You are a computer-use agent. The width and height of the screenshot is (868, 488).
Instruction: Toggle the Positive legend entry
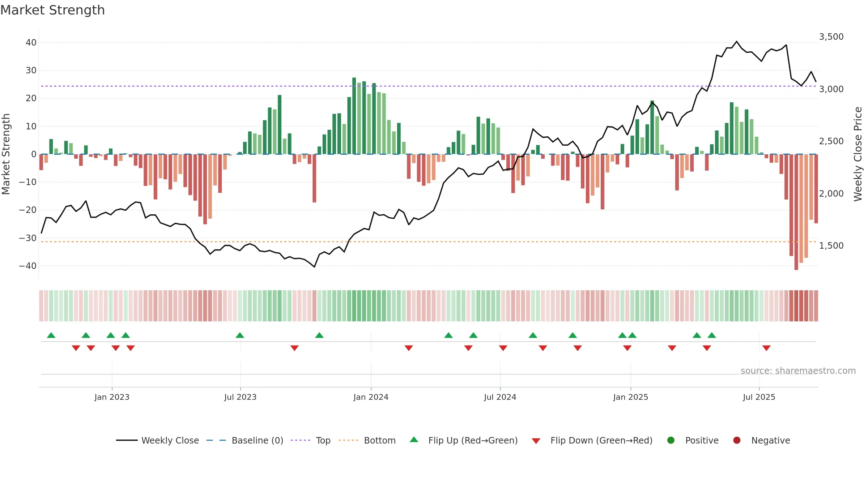click(693, 440)
